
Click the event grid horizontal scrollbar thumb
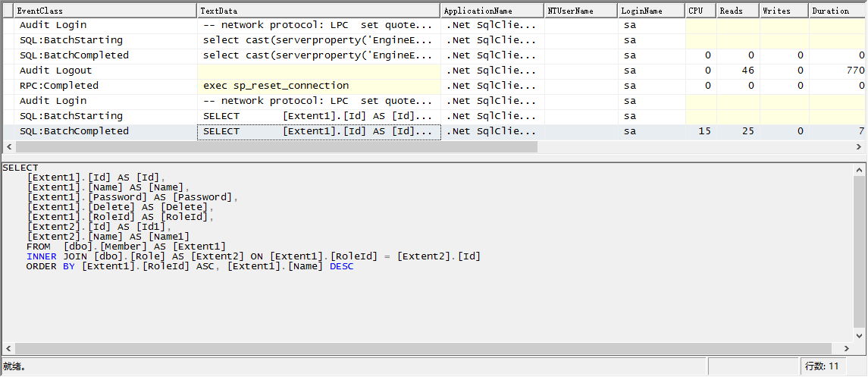click(276, 146)
